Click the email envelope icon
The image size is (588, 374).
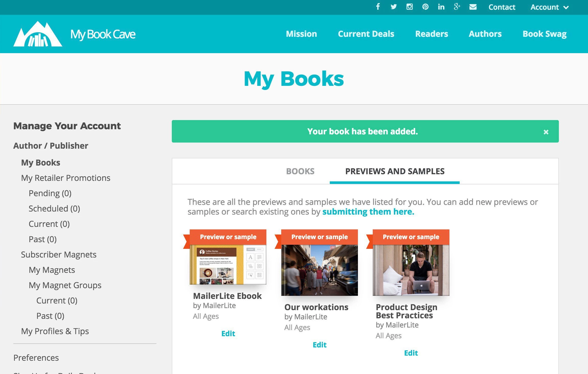pyautogui.click(x=473, y=7)
